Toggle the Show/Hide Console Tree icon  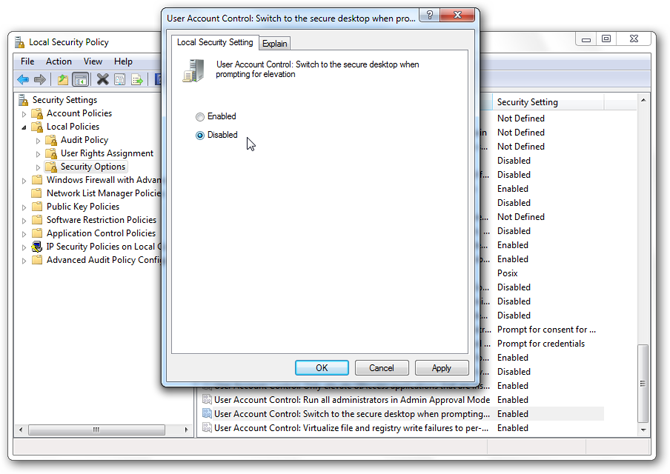[80, 79]
